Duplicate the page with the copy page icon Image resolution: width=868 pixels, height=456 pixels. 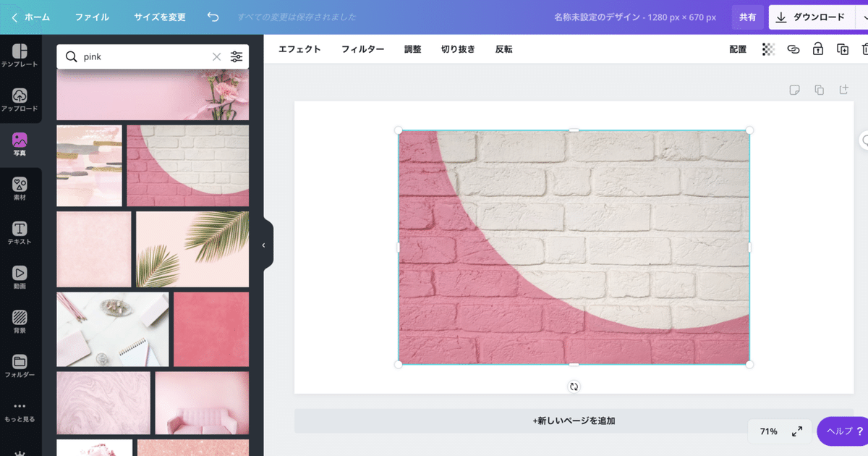[x=819, y=90]
